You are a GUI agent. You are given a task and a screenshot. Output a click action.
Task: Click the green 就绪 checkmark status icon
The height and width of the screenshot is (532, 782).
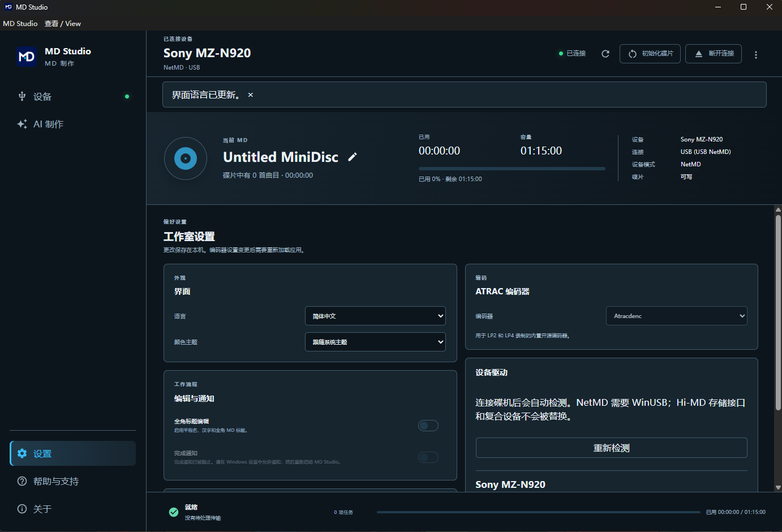click(174, 512)
